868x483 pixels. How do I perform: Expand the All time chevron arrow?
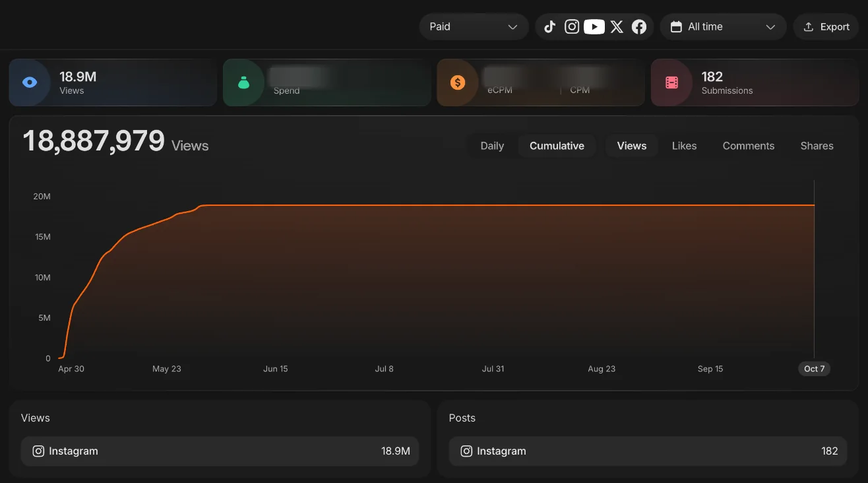[770, 27]
